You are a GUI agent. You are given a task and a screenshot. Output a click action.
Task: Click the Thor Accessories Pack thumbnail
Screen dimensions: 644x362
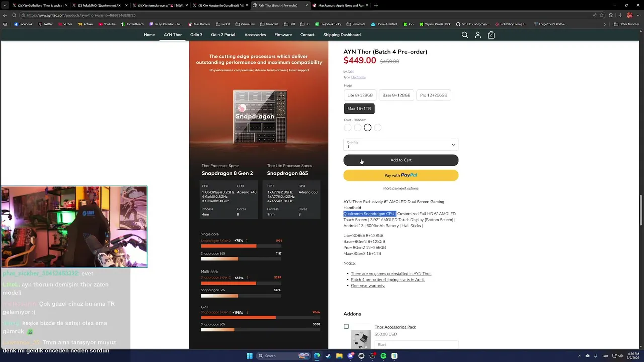(361, 340)
